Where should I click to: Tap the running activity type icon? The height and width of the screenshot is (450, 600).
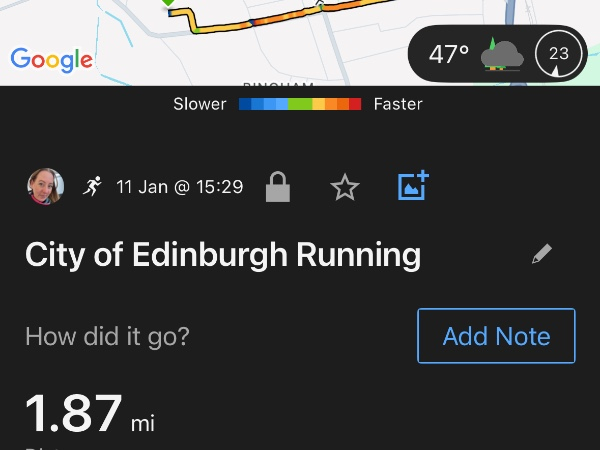coord(93,187)
